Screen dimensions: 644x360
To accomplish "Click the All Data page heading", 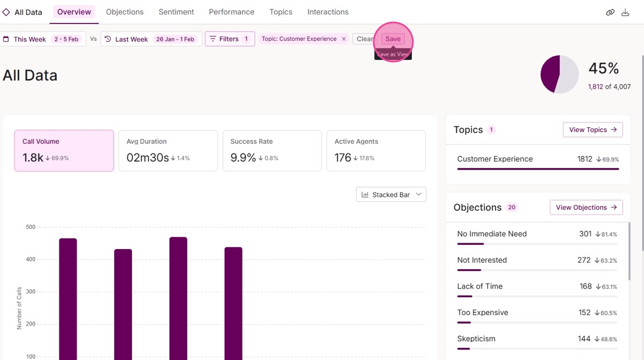I will pyautogui.click(x=30, y=75).
